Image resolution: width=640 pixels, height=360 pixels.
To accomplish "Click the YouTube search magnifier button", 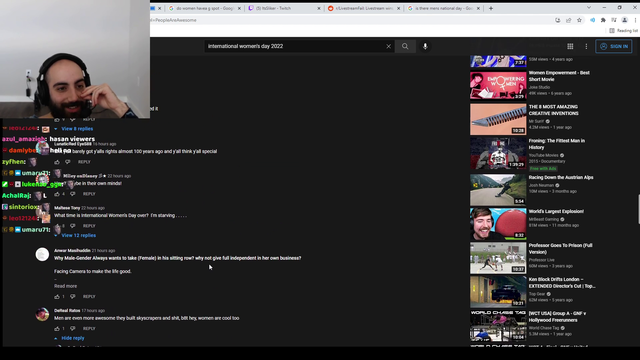I will point(405,46).
